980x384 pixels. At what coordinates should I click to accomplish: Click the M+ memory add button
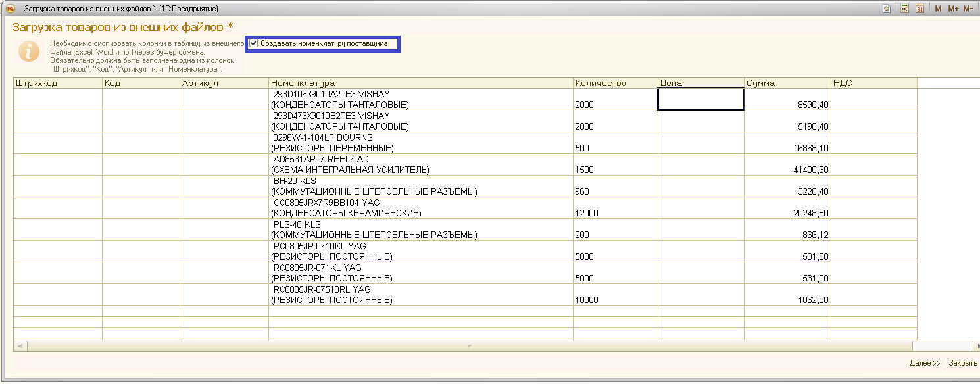tap(953, 9)
